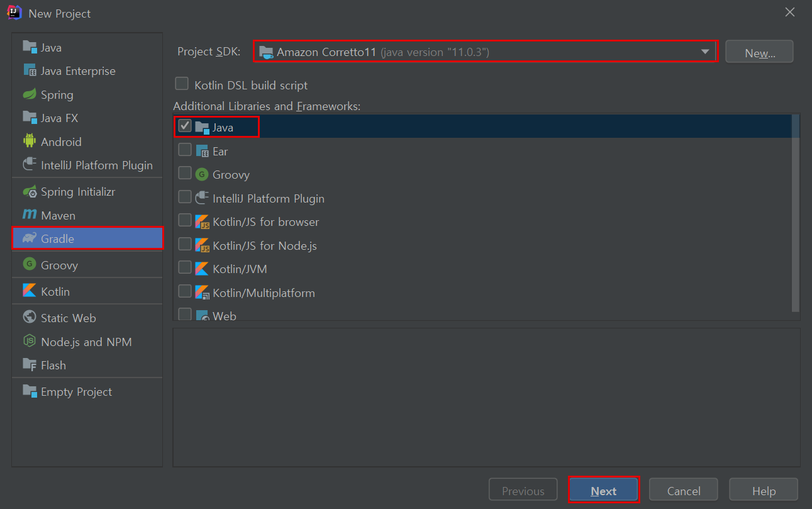Click 'Kotlin/JS for browser' label text
The height and width of the screenshot is (509, 812).
pos(265,222)
